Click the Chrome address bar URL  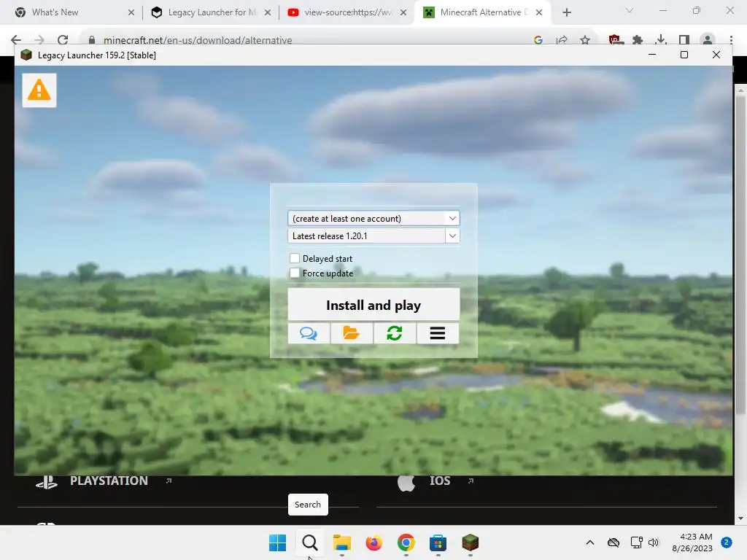[x=198, y=40]
